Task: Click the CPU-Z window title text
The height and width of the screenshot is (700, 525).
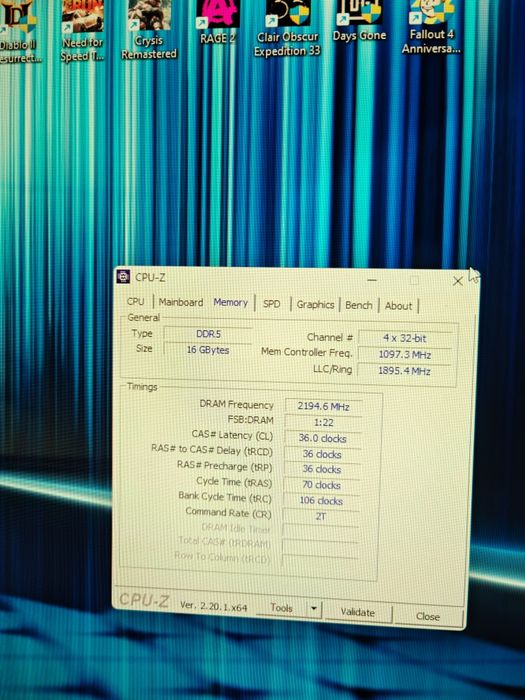Action: (x=150, y=277)
